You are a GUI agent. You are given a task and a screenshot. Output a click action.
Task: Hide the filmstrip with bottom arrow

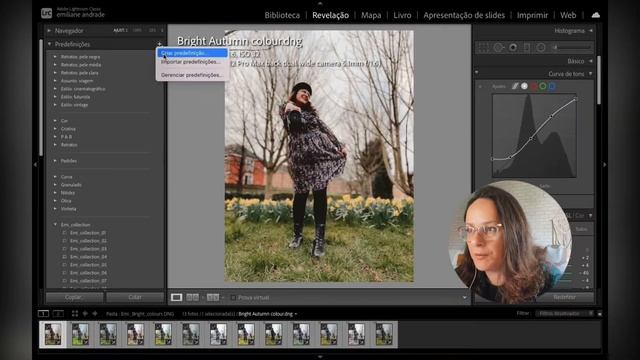(x=320, y=357)
